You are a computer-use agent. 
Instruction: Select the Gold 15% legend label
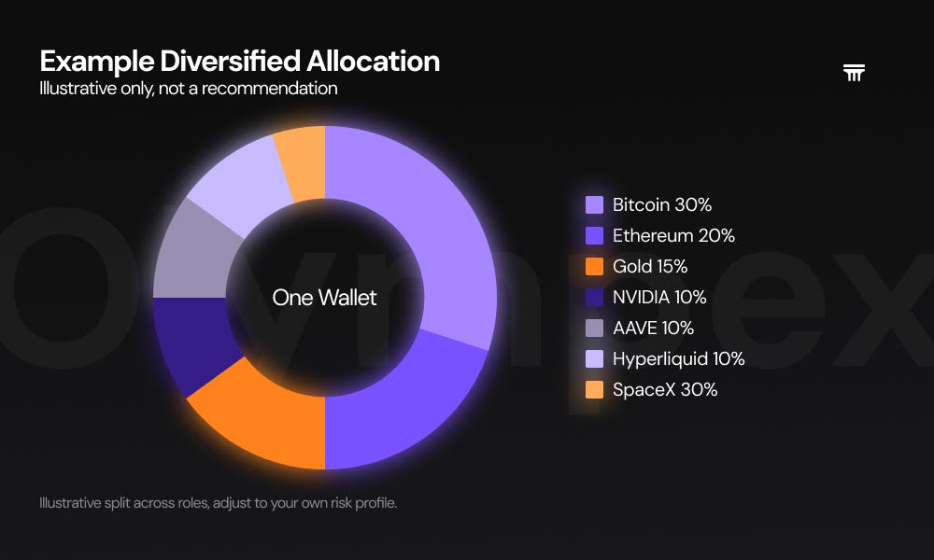click(x=650, y=266)
